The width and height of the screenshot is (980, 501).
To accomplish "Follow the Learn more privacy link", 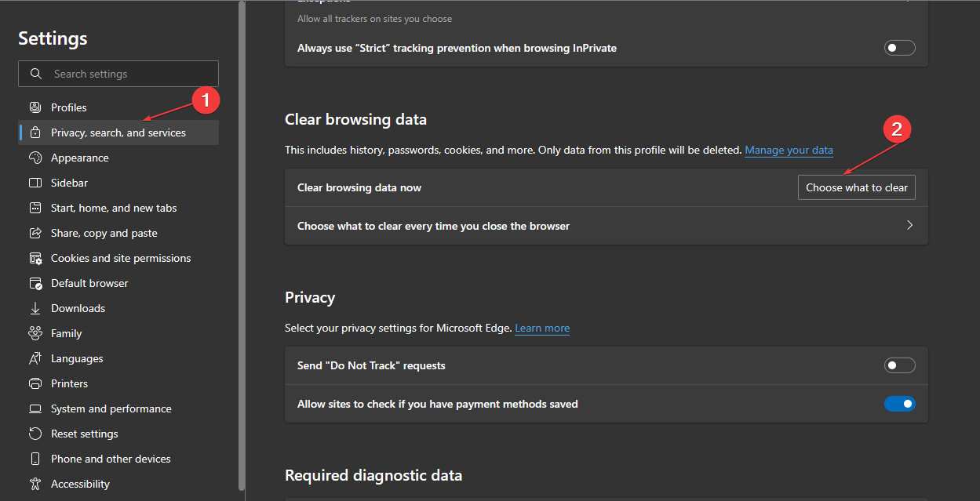I will 542,328.
